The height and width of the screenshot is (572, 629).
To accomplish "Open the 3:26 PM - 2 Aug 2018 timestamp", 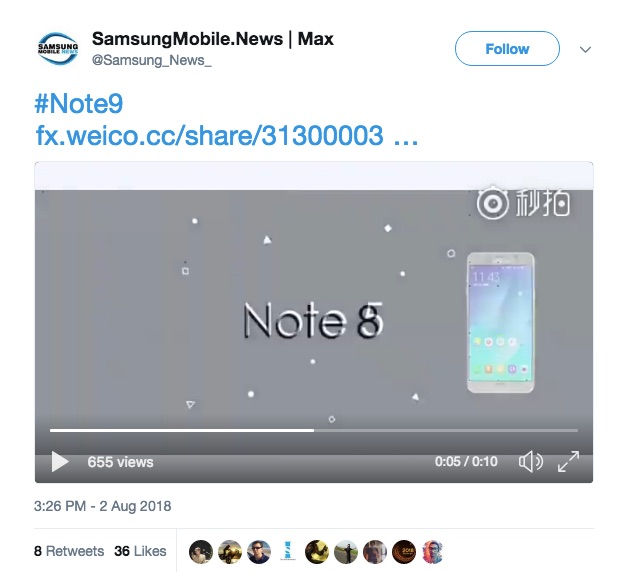I will click(x=102, y=506).
